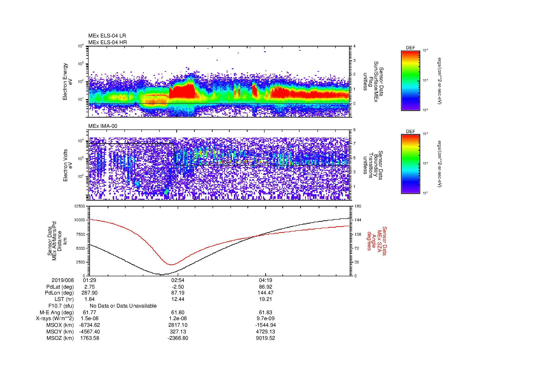
Task: Click the 'No Data or Data Unavailable' text
Action: pos(123,306)
